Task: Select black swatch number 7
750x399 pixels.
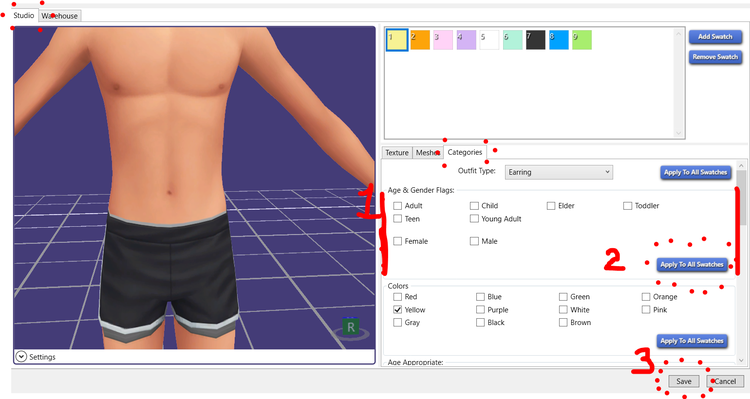Action: coord(536,40)
